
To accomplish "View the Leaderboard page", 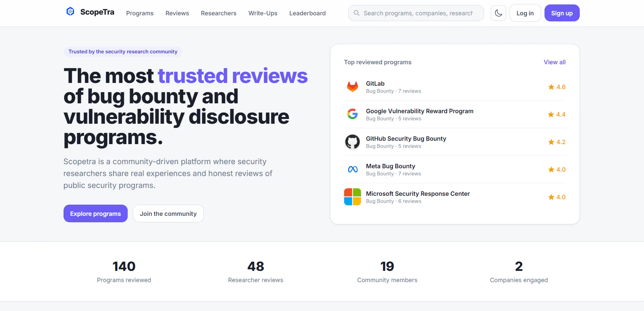I will 307,13.
